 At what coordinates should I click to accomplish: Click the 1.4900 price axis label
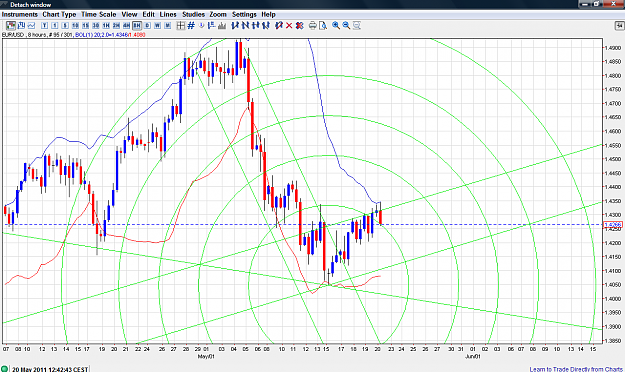(613, 48)
